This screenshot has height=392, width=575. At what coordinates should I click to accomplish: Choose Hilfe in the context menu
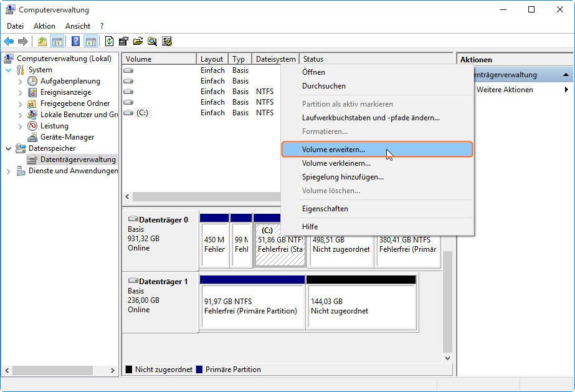pos(378,227)
